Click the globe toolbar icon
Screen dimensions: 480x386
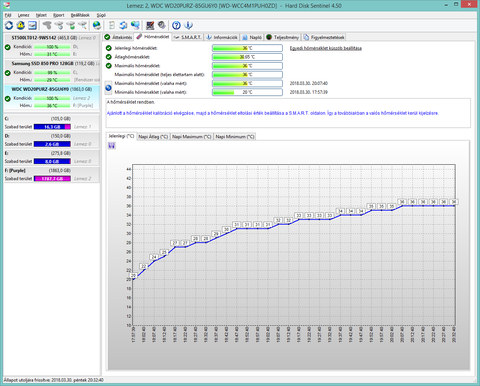(x=97, y=25)
